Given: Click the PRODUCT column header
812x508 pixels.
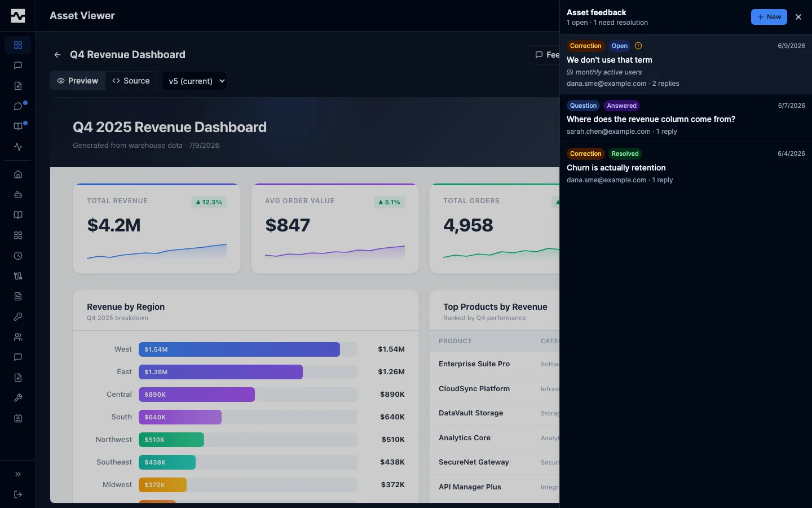Looking at the screenshot, I should click(455, 341).
